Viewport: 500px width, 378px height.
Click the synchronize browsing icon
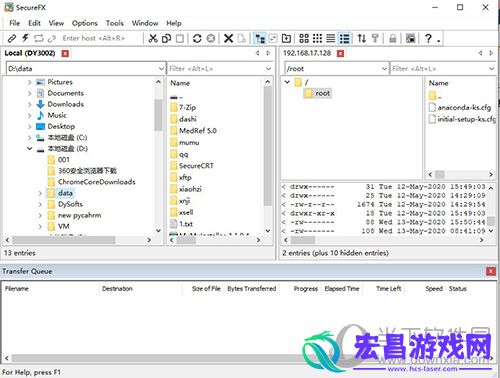(x=273, y=38)
